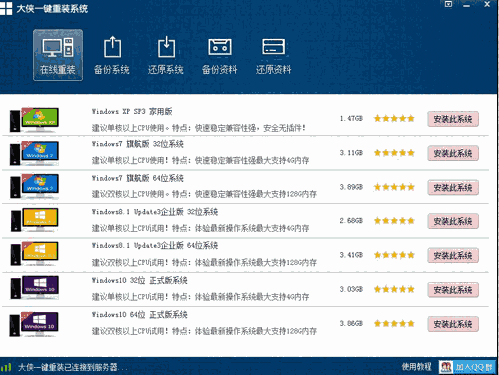The image size is (499, 375).
Task: Click the Windows7 32位 computer thumbnail
Action: coord(34,153)
